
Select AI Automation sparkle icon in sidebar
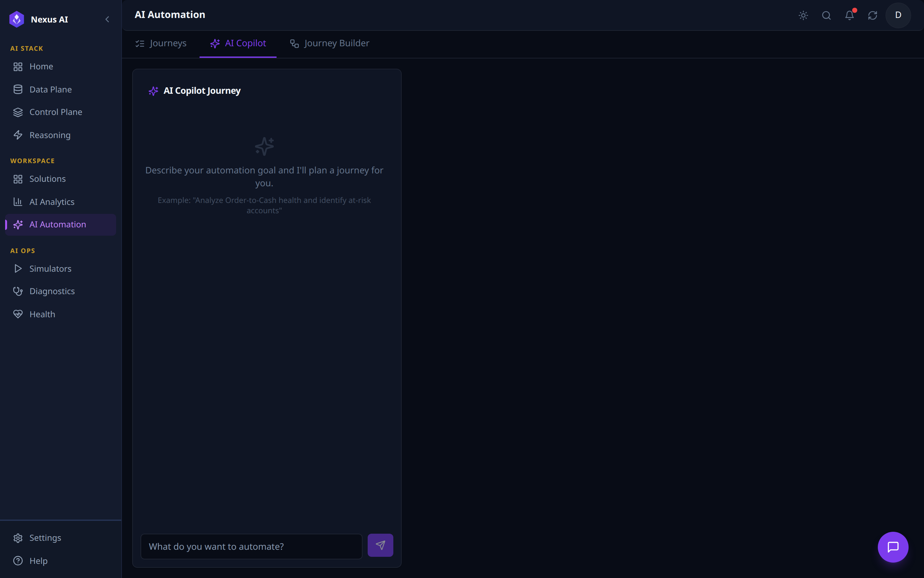tap(18, 224)
